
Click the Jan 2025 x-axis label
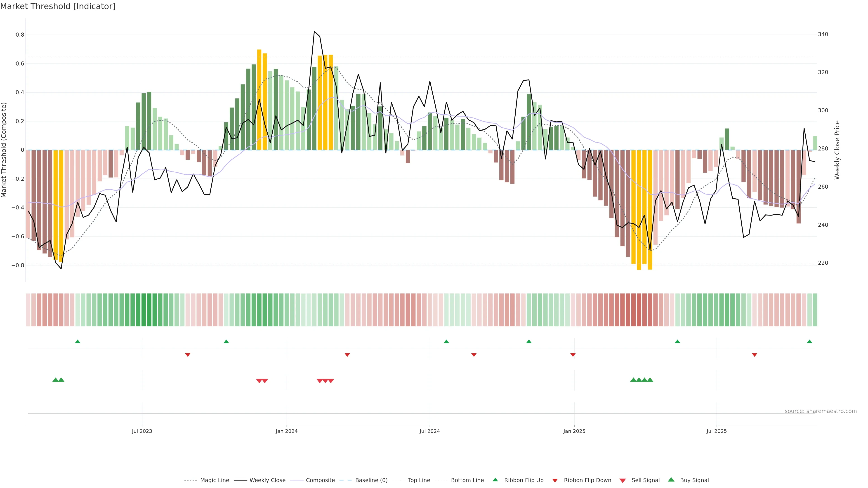click(x=574, y=431)
